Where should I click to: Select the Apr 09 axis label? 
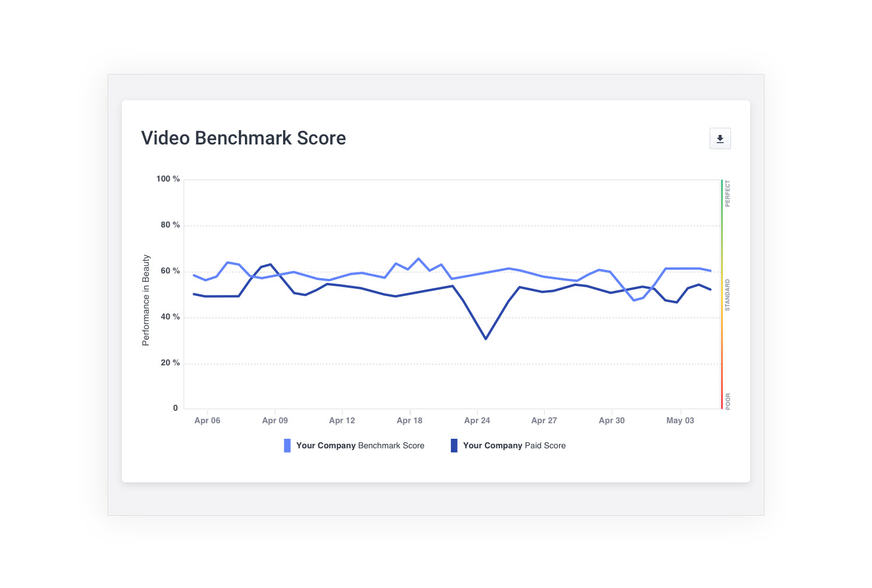[275, 420]
